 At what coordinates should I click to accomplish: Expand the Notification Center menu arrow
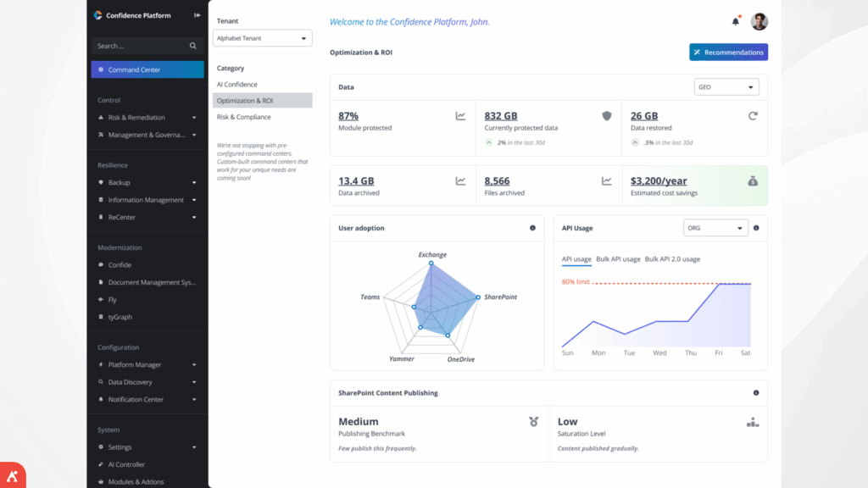[x=194, y=400]
